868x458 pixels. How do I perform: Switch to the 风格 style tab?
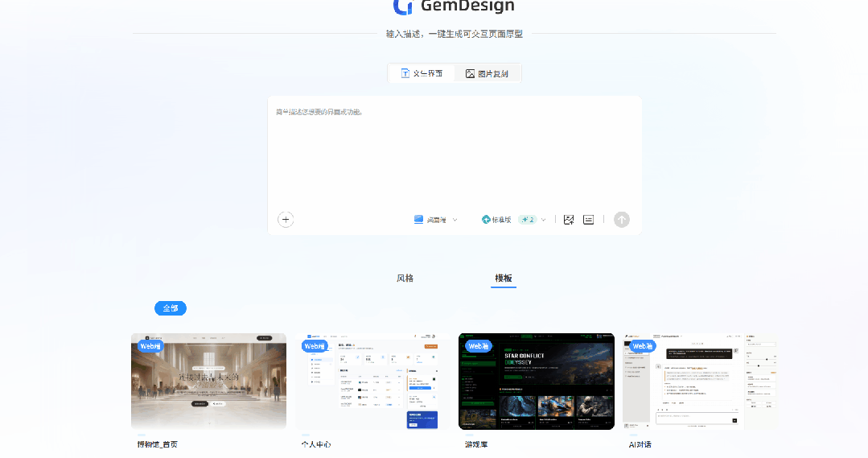pyautogui.click(x=405, y=279)
